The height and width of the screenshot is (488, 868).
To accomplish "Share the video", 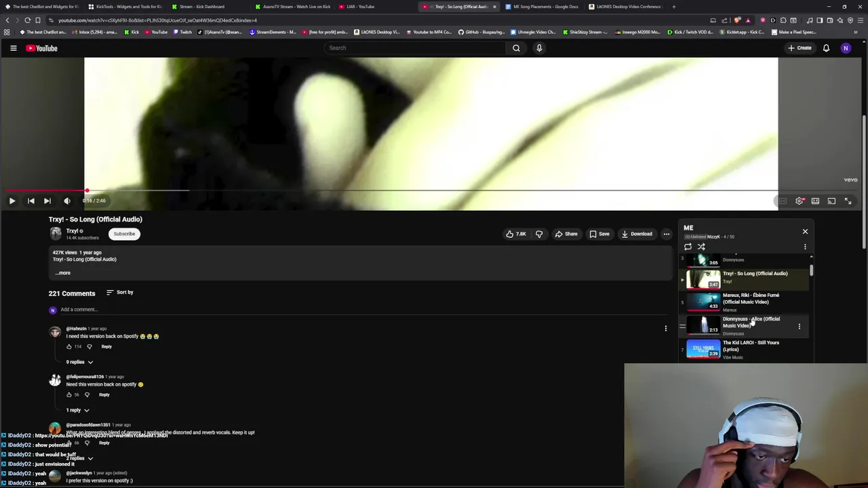I will pyautogui.click(x=566, y=234).
